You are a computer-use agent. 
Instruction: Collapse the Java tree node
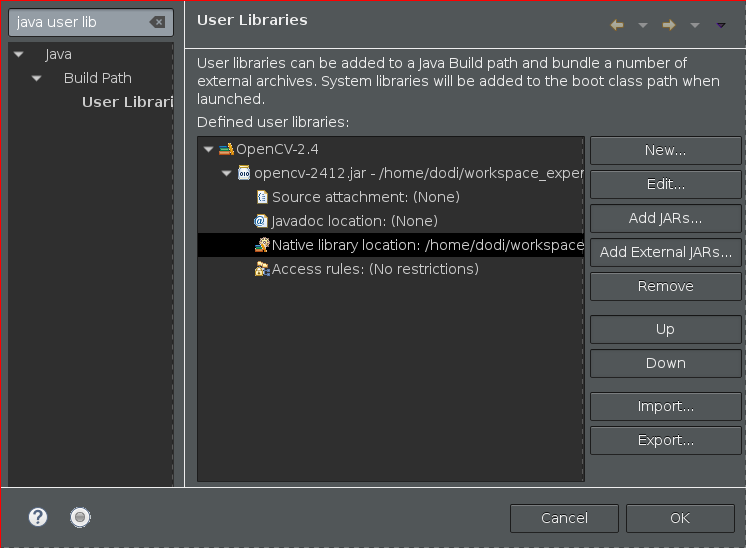pyautogui.click(x=19, y=54)
